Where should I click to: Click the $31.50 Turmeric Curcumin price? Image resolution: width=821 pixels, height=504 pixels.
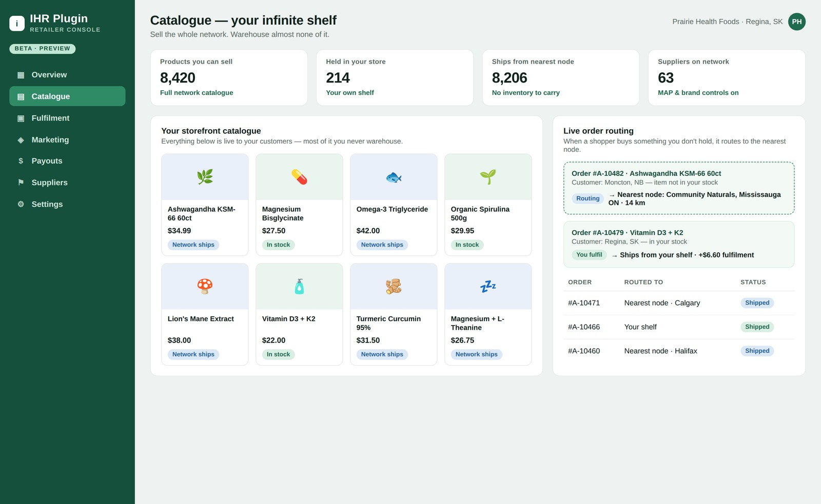tap(368, 340)
